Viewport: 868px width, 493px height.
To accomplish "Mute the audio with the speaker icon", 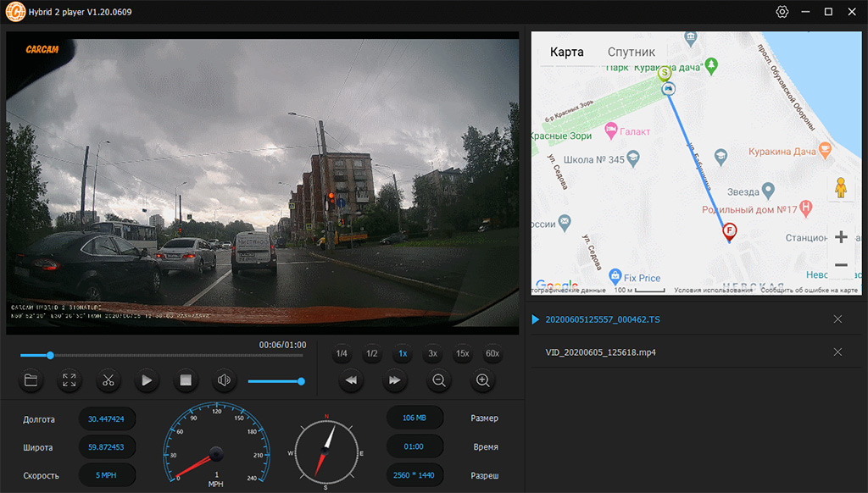I will pyautogui.click(x=224, y=380).
